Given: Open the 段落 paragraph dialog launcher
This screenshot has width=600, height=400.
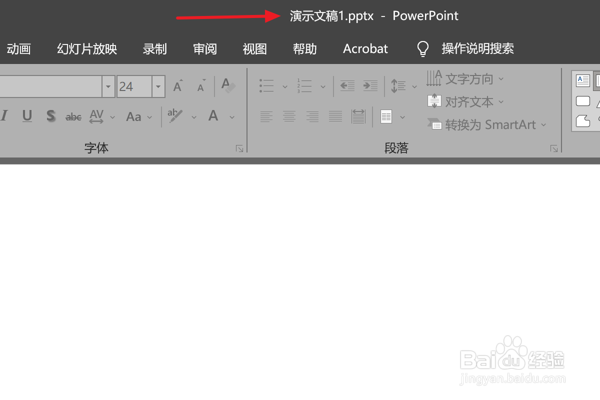Looking at the screenshot, I should tap(554, 149).
